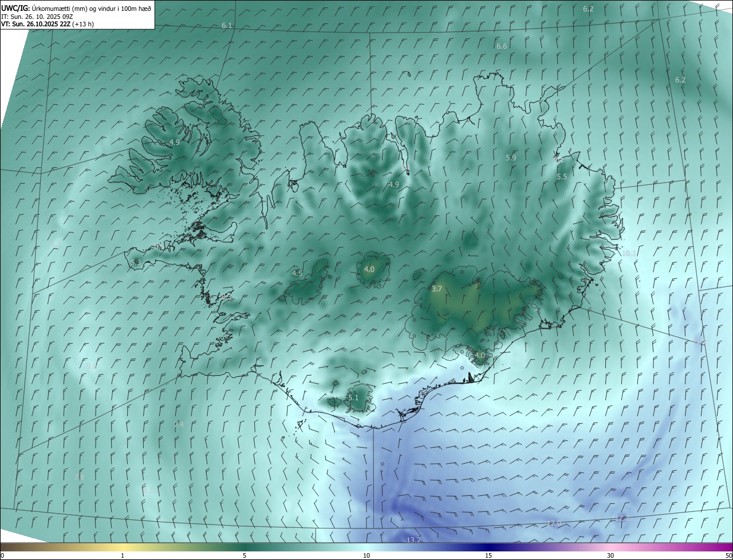Click the 5.1 value on the southern glacier

(x=353, y=397)
